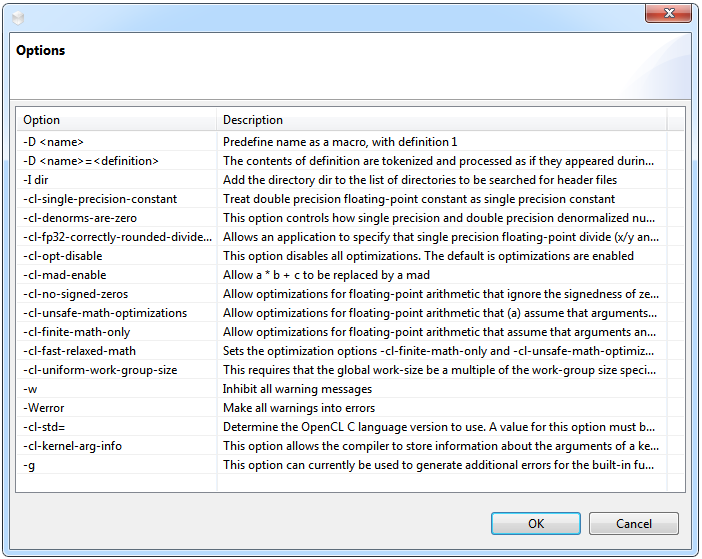Select -cl-fp32-correctly-rounded-divide option

118,237
